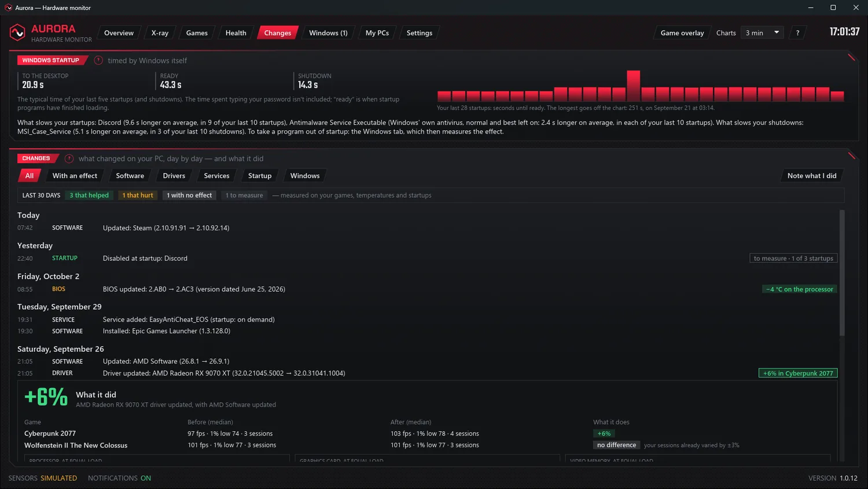This screenshot has height=489, width=868.
Task: Click the small +6% tag in the results table
Action: 604,433
